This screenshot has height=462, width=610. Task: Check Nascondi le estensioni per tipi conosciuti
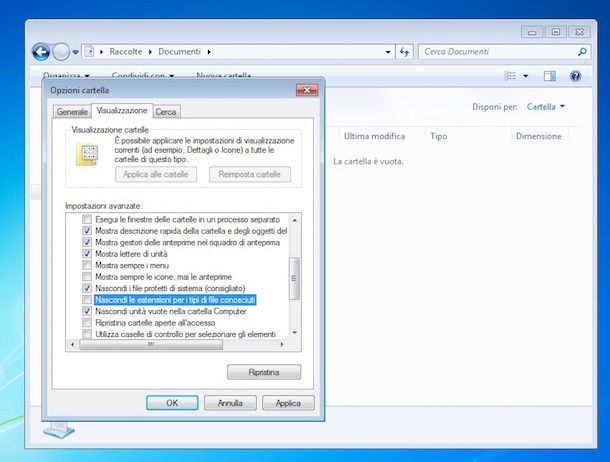pos(87,300)
